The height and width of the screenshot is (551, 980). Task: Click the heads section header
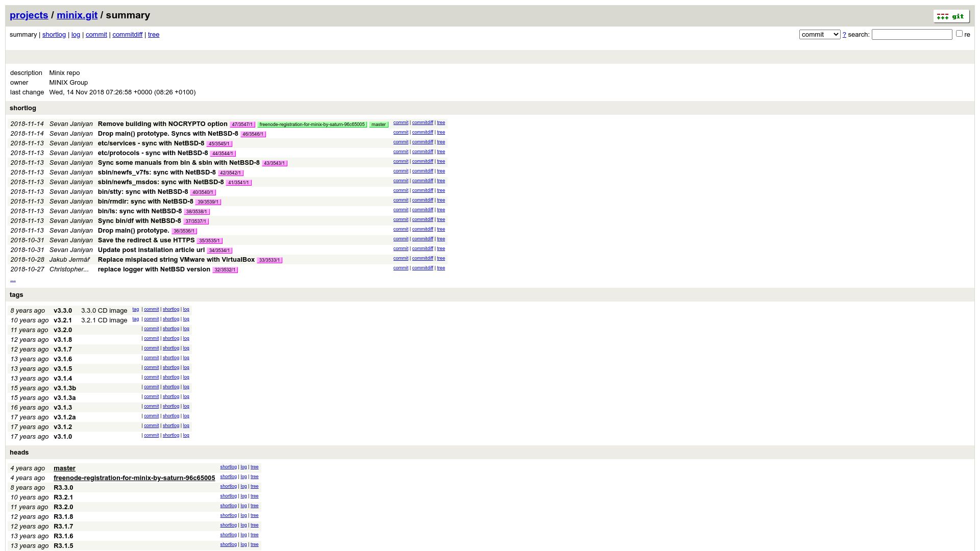[x=19, y=453]
